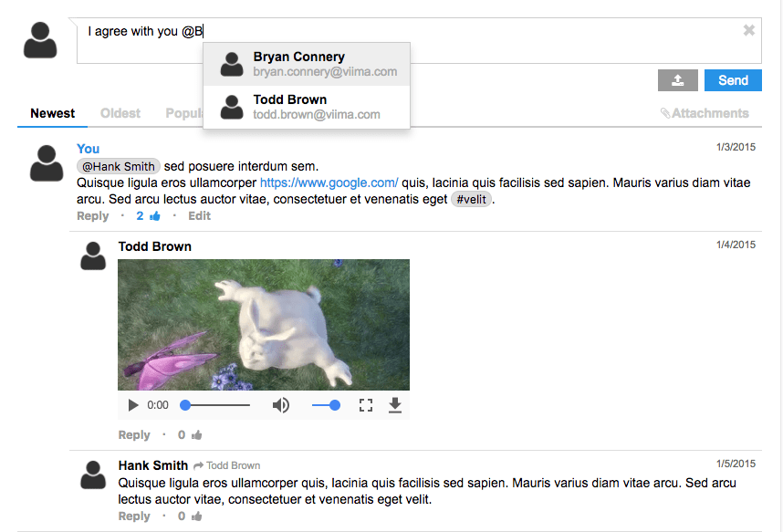
Task: Switch to the Newest tab
Action: pos(52,113)
